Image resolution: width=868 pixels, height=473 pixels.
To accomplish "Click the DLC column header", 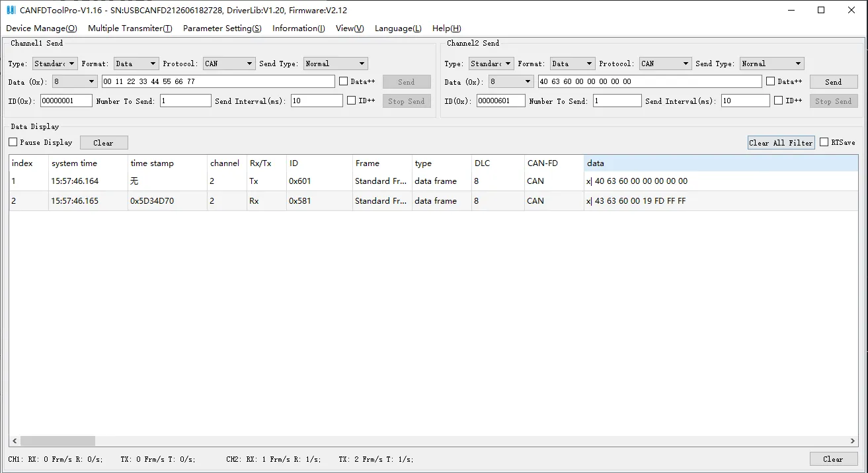I will tap(498, 163).
